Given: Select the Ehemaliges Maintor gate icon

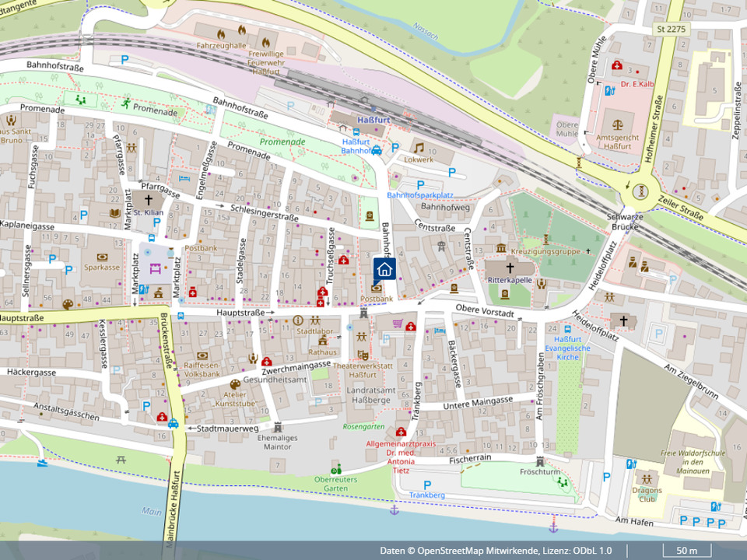Looking at the screenshot, I should click(x=278, y=426).
